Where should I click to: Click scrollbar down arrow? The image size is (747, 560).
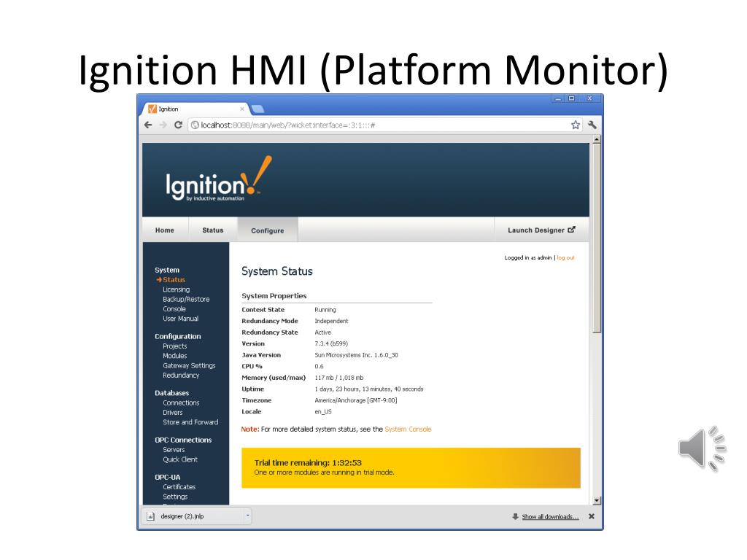pyautogui.click(x=597, y=500)
